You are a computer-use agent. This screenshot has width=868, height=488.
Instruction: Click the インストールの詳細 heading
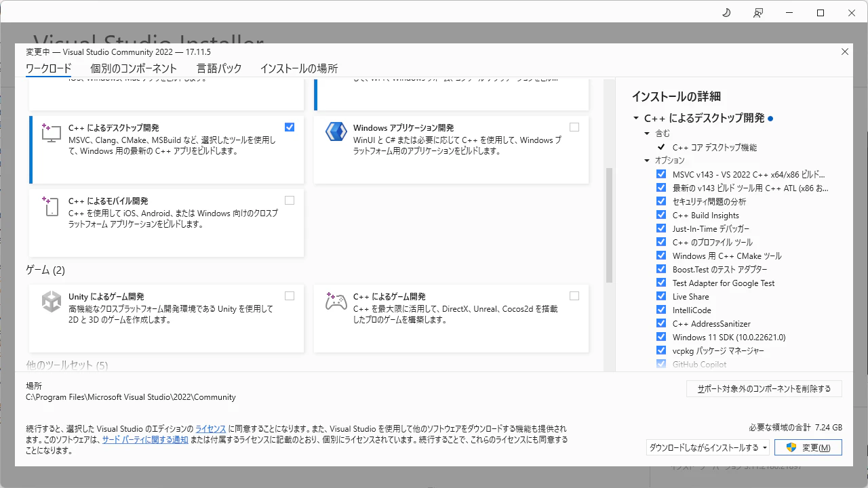pyautogui.click(x=676, y=96)
